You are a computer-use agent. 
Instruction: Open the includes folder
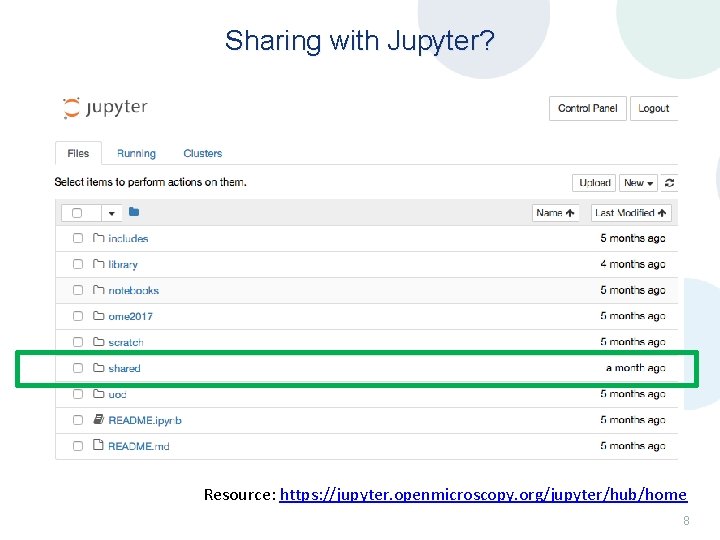(128, 238)
